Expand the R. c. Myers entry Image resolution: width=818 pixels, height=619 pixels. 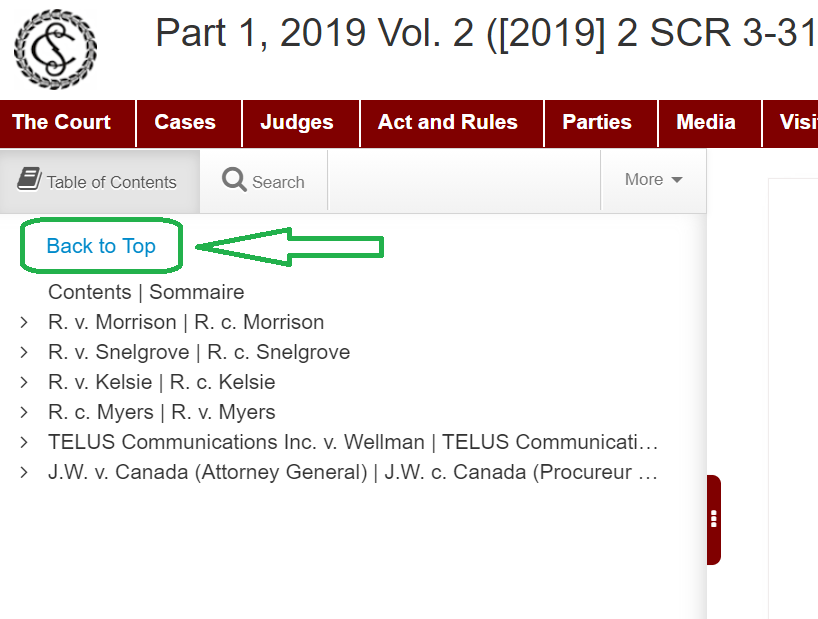tap(24, 413)
